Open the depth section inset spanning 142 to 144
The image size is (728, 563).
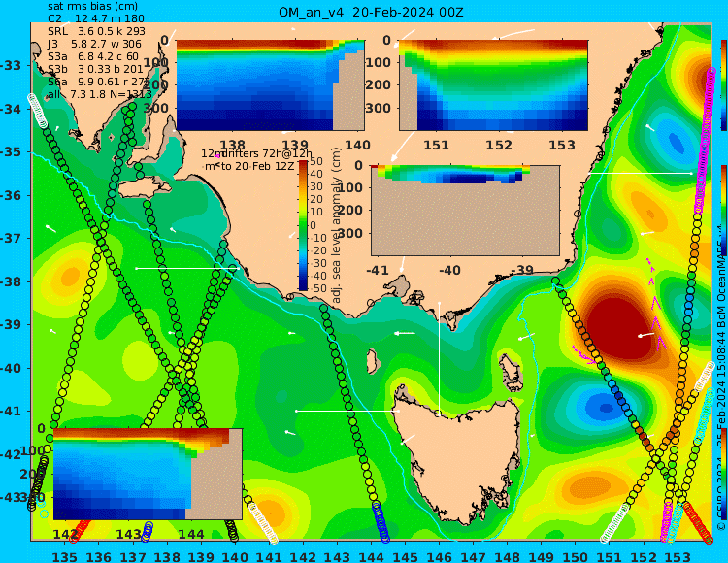[148, 474]
